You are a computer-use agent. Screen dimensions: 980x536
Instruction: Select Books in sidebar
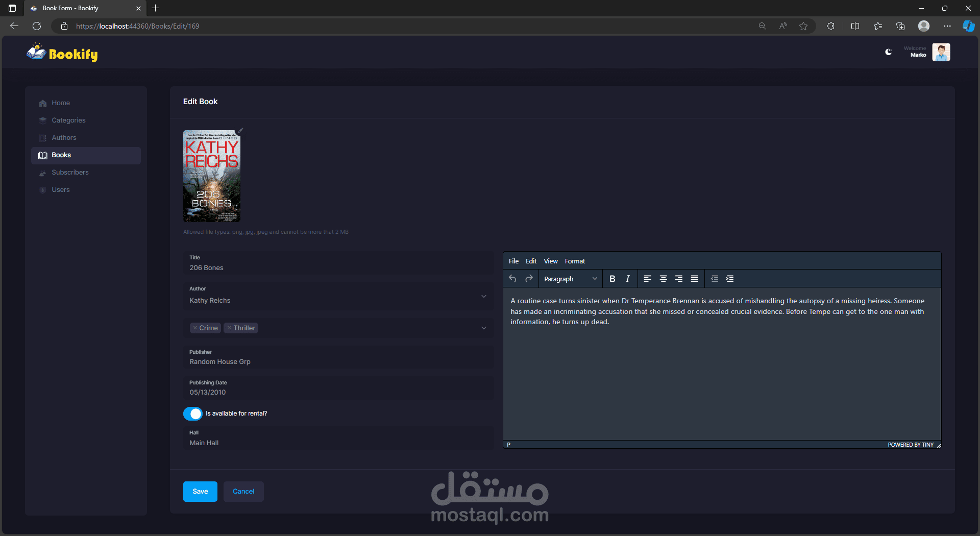point(86,155)
